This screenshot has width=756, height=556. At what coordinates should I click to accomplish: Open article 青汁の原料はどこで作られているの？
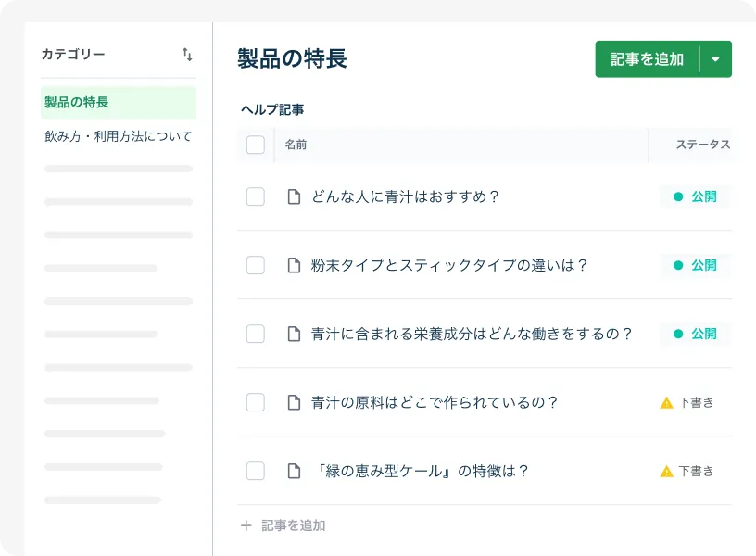tap(435, 402)
